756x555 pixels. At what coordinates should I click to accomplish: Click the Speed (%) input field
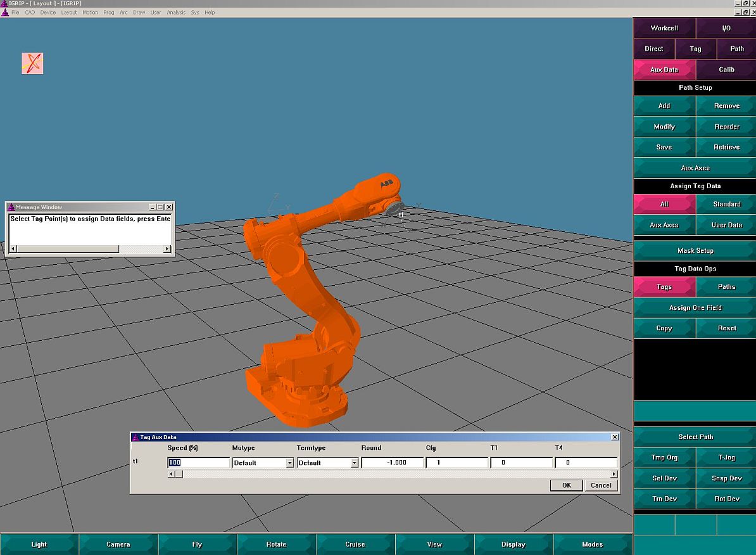point(198,462)
